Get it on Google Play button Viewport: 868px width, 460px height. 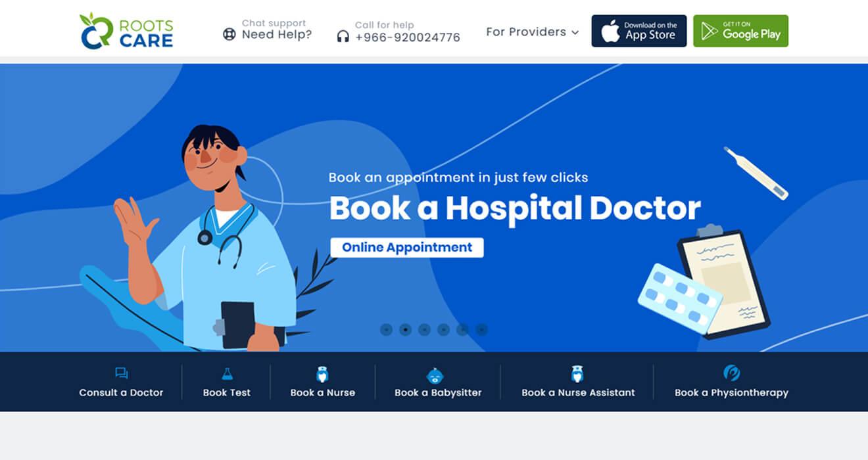(740, 31)
